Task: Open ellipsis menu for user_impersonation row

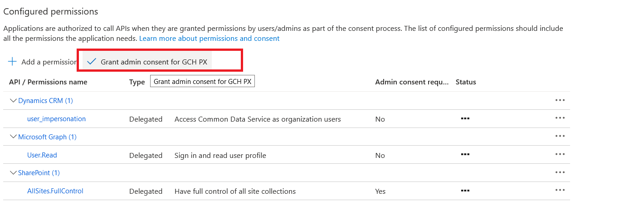Action: click(x=560, y=118)
